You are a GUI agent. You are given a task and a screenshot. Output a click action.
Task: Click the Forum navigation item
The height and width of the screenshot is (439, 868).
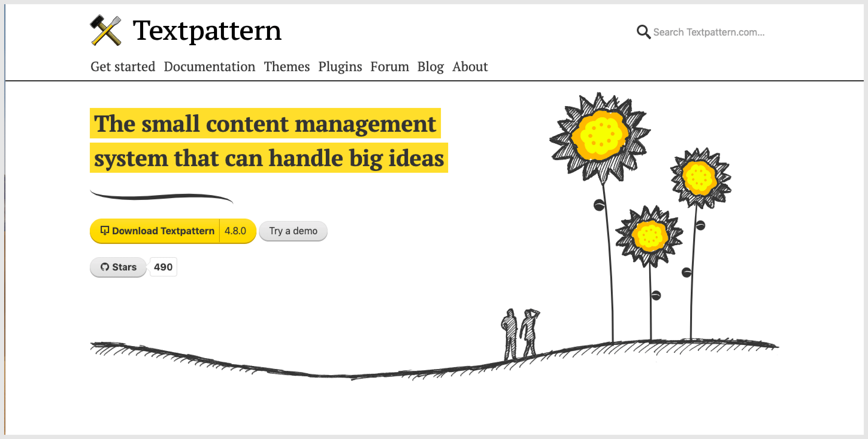tap(389, 66)
